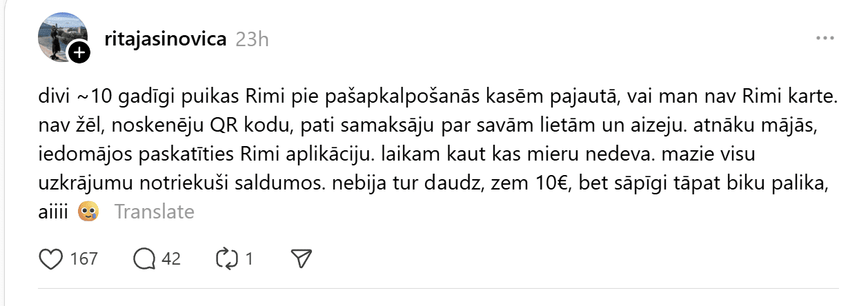Image resolution: width=868 pixels, height=306 pixels.
Task: View the 42 replies count
Action: [x=170, y=259]
